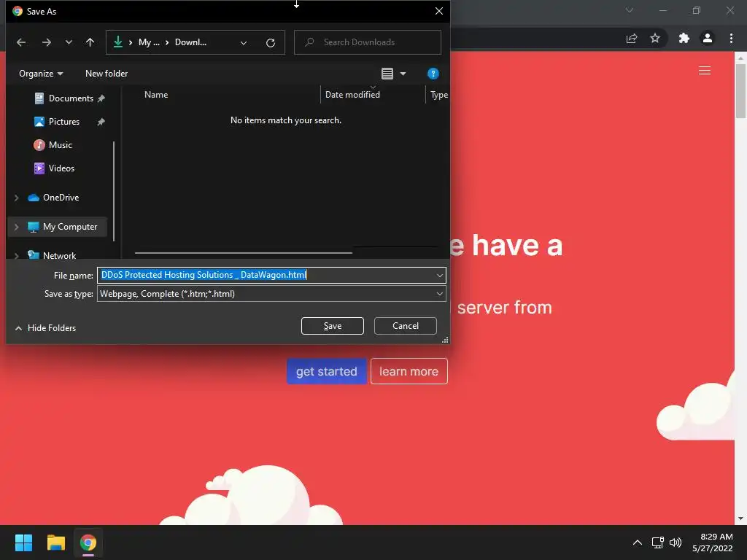This screenshot has height=560, width=747.
Task: Click the get started button
Action: [326, 371]
